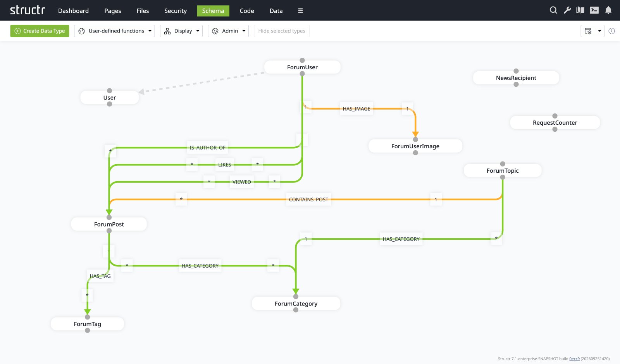620x364 pixels.
Task: Click the structr logo
Action: tap(28, 10)
